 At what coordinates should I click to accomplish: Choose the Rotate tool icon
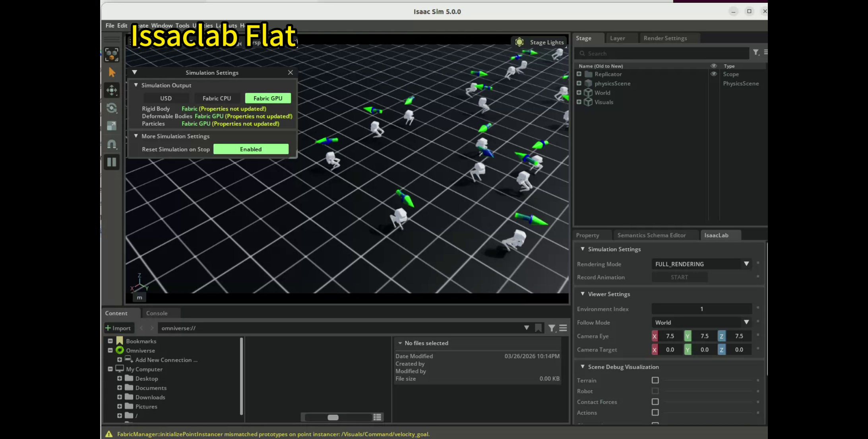(112, 108)
